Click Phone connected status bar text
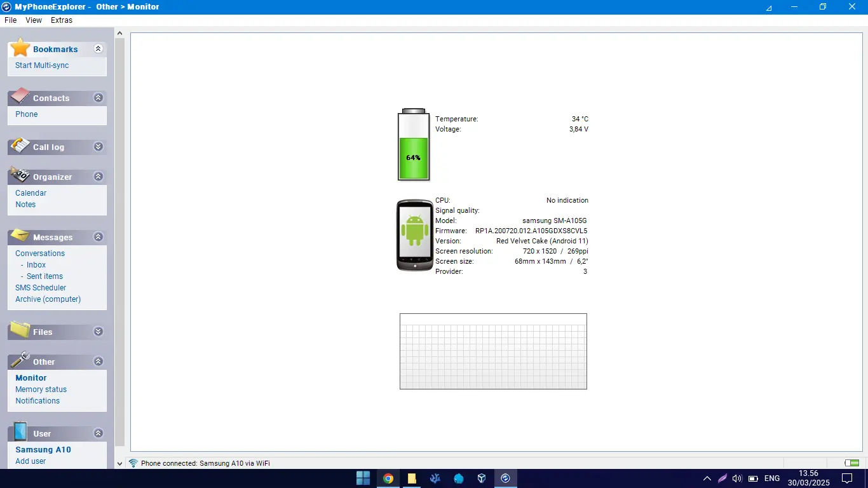 (205, 463)
